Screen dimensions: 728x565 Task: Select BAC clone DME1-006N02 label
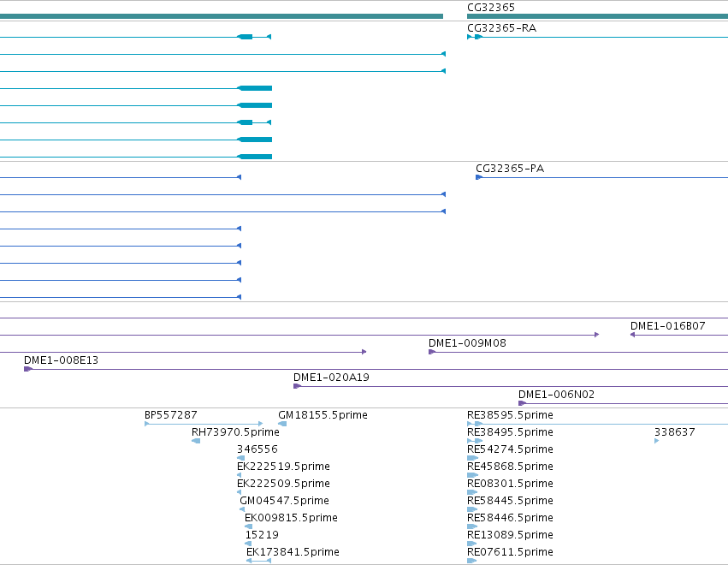click(x=556, y=395)
